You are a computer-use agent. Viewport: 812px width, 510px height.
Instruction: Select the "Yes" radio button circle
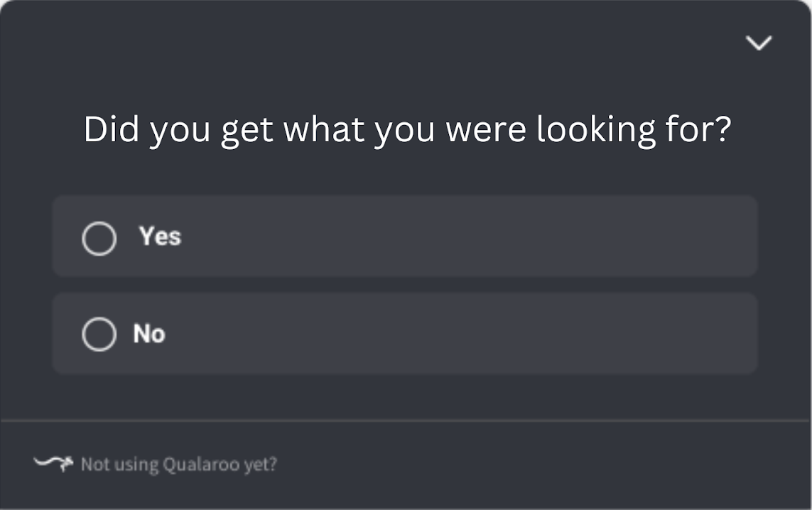(x=99, y=238)
